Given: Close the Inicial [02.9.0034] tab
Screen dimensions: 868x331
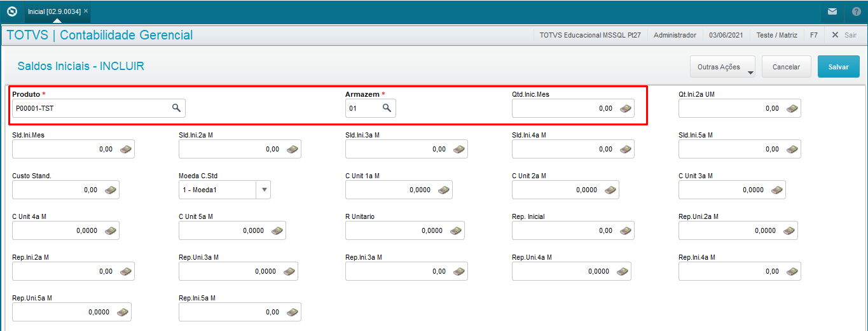Looking at the screenshot, I should pos(86,11).
